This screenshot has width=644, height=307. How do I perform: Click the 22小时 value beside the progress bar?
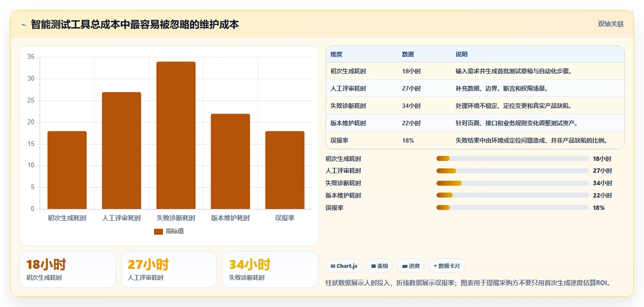pos(602,196)
